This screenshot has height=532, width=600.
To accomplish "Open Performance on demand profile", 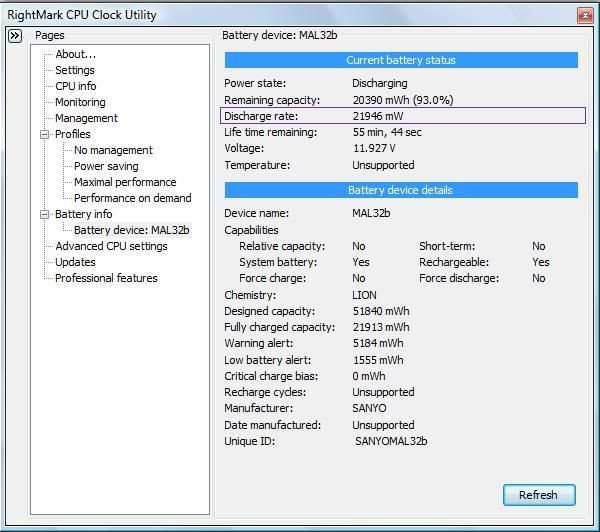I will 132,198.
